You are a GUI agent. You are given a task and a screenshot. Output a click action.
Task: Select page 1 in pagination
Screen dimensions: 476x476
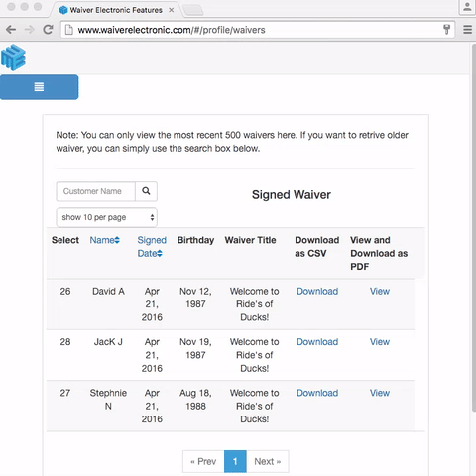(235, 461)
